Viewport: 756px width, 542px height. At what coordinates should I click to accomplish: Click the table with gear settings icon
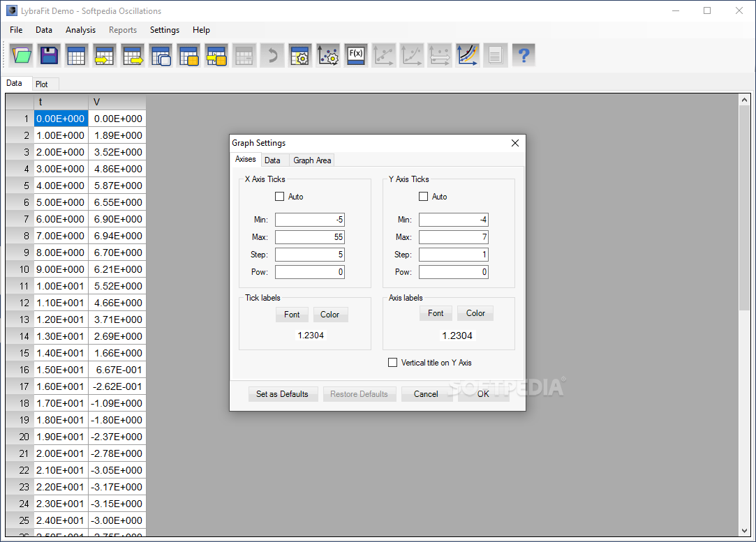pyautogui.click(x=300, y=55)
